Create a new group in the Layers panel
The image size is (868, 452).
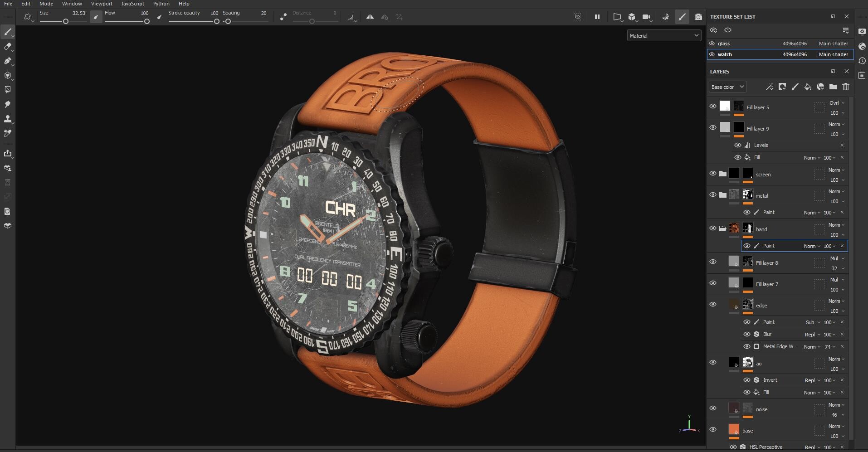[x=832, y=87]
